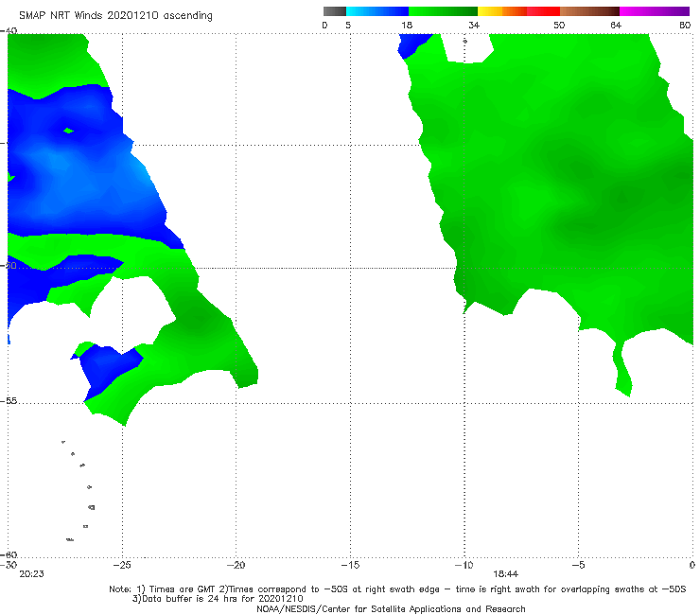This screenshot has height=615, width=700.
Task: Click the color bar label '5'
Action: pyautogui.click(x=348, y=25)
